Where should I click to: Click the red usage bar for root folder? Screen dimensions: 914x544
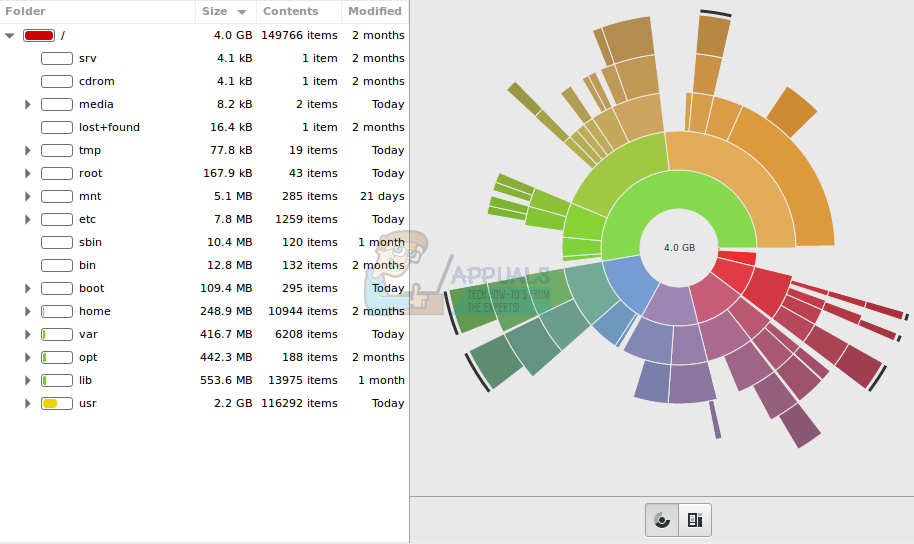tap(38, 35)
